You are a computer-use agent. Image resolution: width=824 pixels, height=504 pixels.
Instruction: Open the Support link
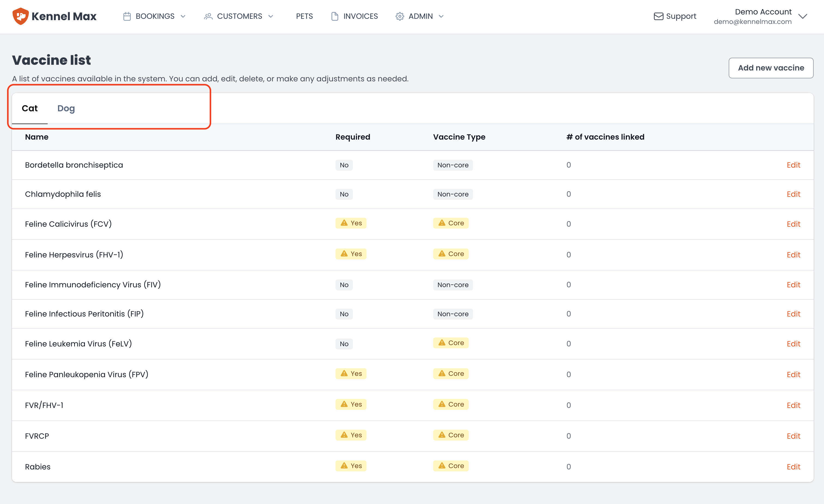point(675,16)
